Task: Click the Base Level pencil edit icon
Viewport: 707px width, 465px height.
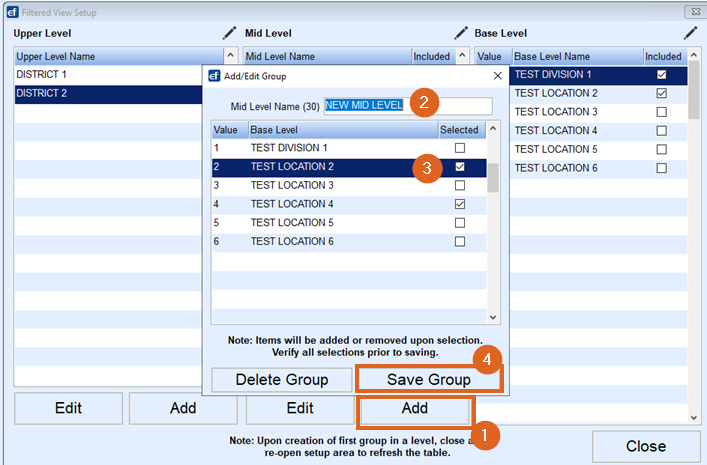Action: 690,33
